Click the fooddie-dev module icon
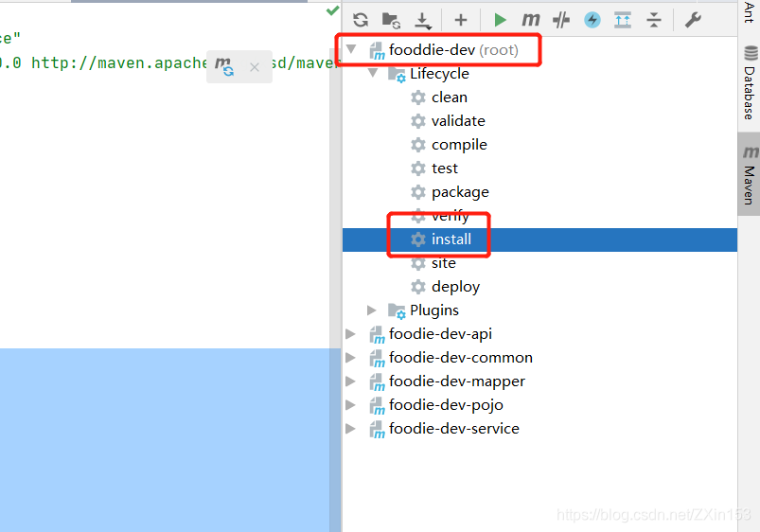This screenshot has width=760, height=532. [x=377, y=50]
